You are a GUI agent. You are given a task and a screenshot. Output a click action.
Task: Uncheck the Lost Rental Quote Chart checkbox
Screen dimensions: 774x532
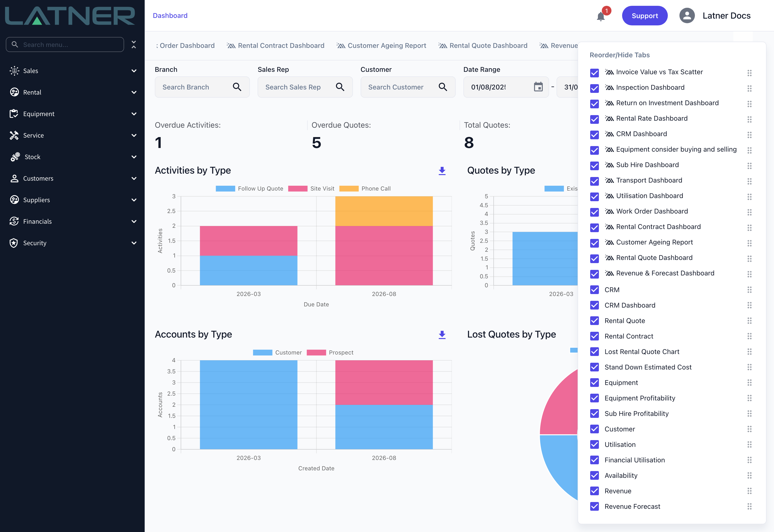point(594,352)
